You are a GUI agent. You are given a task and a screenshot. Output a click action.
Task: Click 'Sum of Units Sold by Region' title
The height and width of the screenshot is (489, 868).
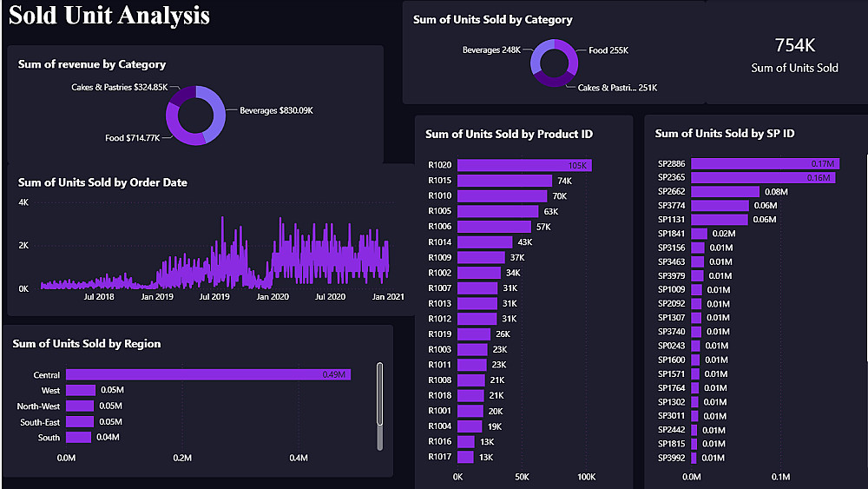coord(86,344)
